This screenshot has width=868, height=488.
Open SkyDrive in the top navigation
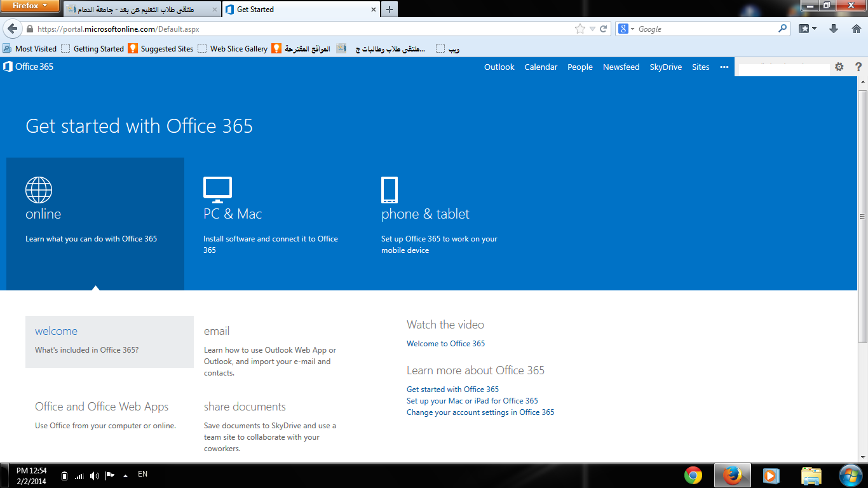666,67
